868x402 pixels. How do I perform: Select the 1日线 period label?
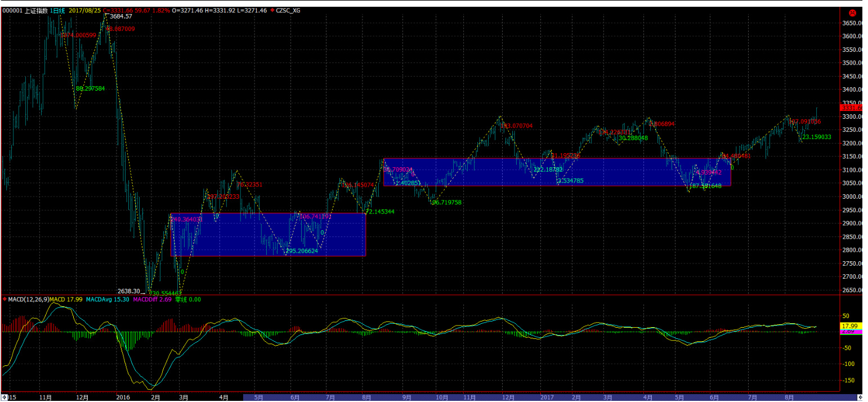click(x=57, y=11)
